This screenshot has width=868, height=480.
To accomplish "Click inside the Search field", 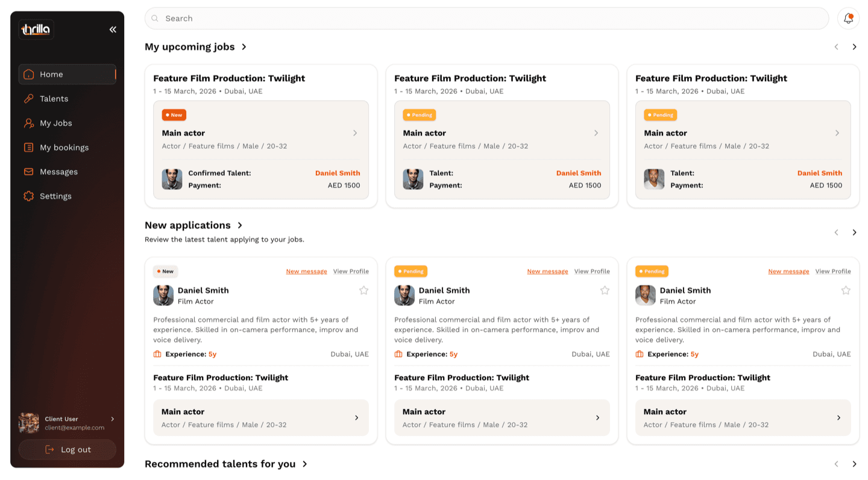I will (422, 18).
